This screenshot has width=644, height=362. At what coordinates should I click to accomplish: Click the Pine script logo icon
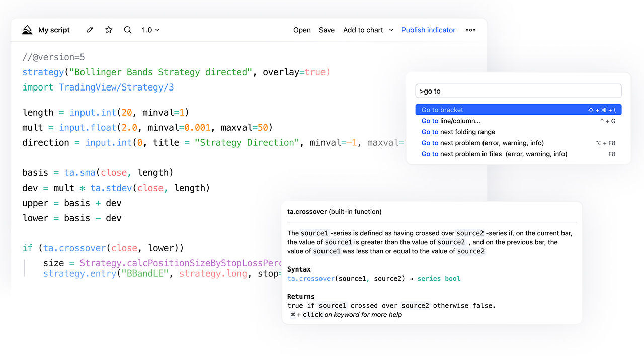(x=27, y=30)
